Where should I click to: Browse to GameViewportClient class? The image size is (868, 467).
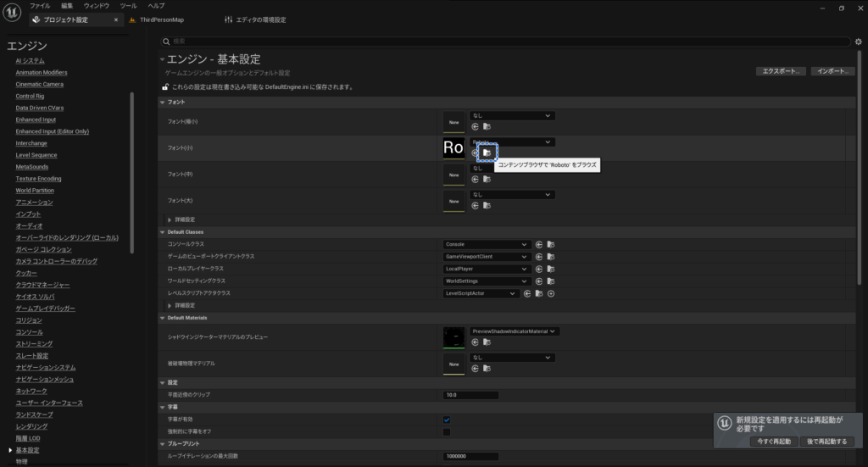pos(551,257)
